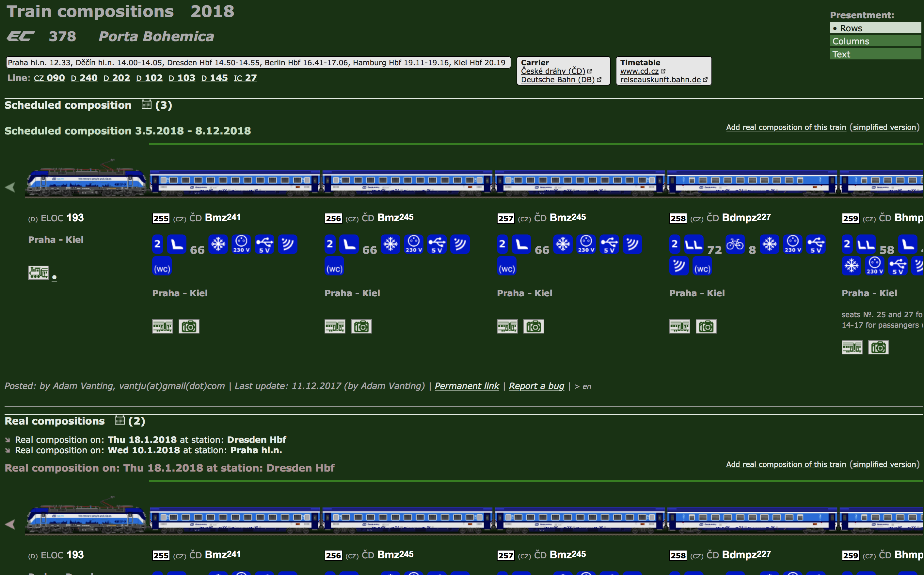Click the bicycle icon on car 258
Image resolution: width=924 pixels, height=575 pixels.
[735, 244]
